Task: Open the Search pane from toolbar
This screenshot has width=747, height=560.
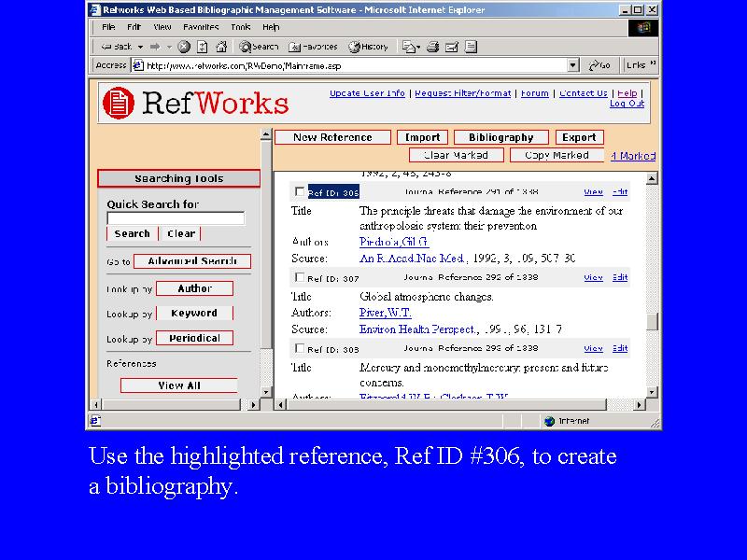Action: (259, 47)
